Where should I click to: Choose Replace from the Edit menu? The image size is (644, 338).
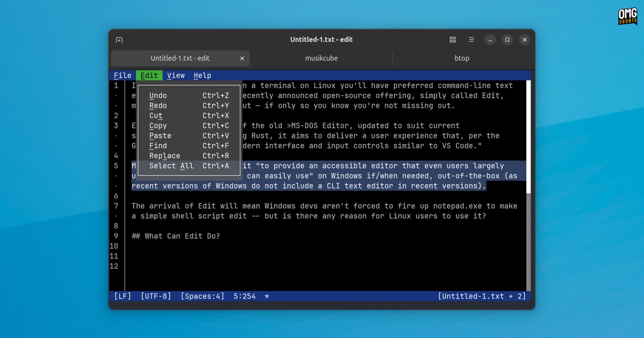click(189, 156)
